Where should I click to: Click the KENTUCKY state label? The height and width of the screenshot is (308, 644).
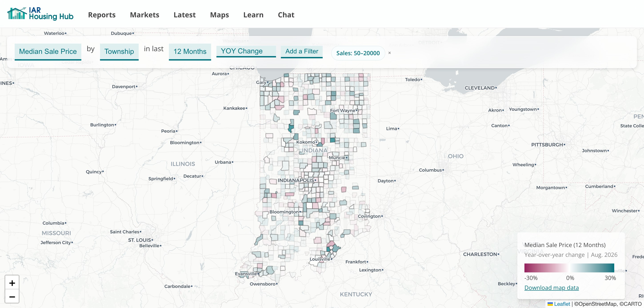coord(356,294)
